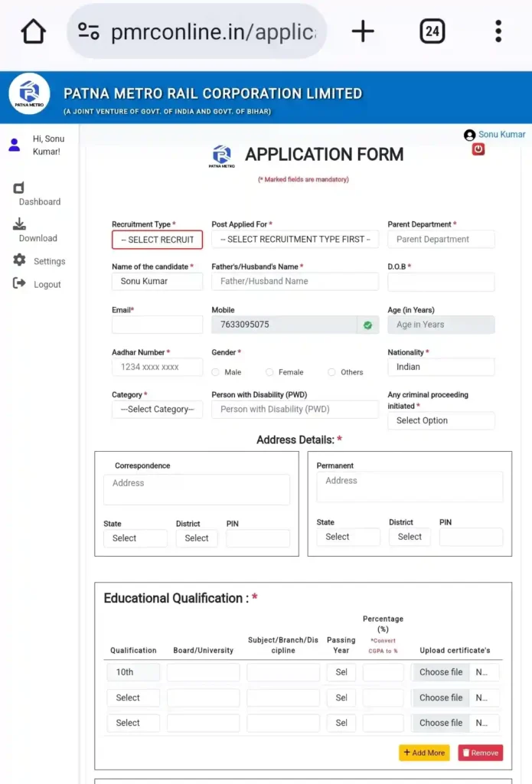Tap the pmrconline.in address bar
The image size is (532, 784).
coord(197,31)
